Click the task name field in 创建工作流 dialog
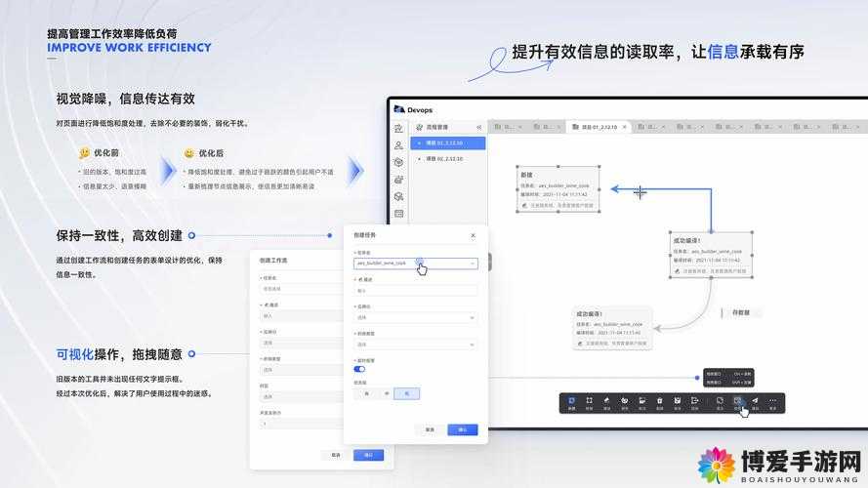 coord(302,289)
